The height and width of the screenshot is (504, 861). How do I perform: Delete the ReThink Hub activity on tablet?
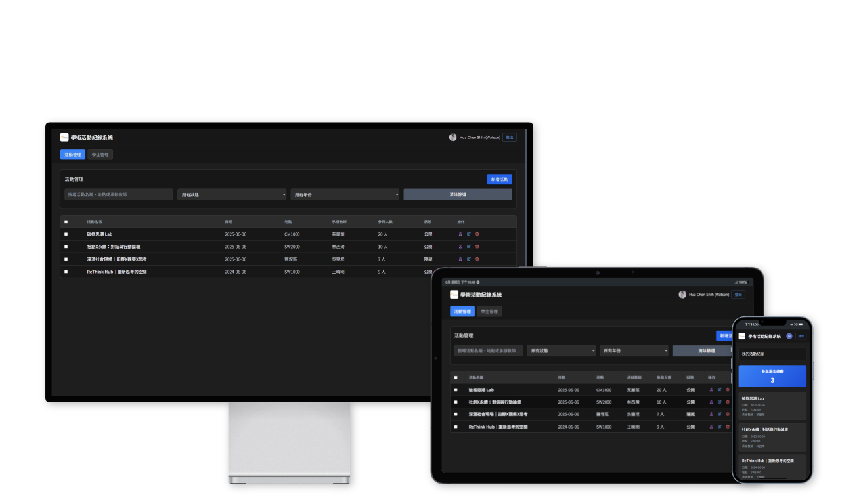point(728,427)
